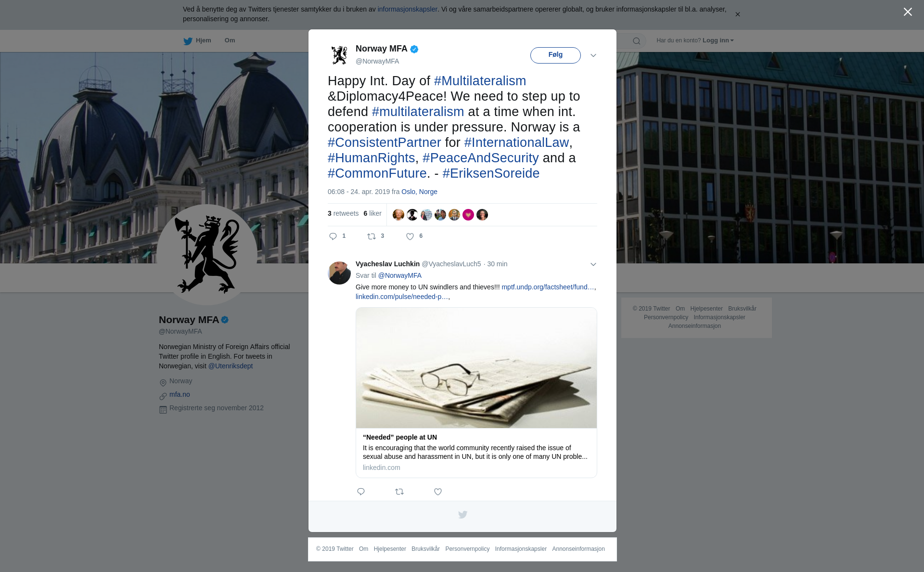Click Twitter bird Hjem icon

[x=188, y=41]
